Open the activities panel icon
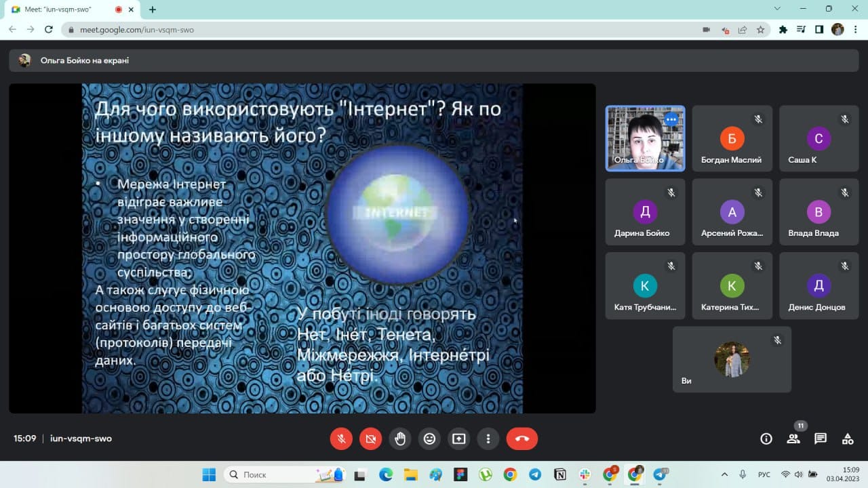868x488 pixels. click(848, 439)
